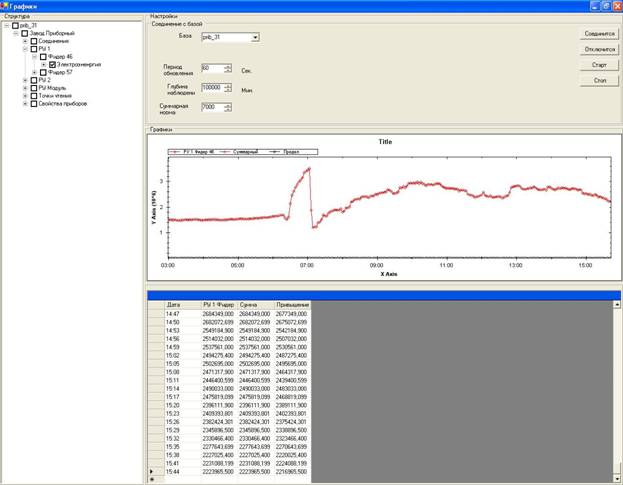The image size is (623, 485).
Task: Click the Период обновления value field
Action: pyautogui.click(x=213, y=68)
